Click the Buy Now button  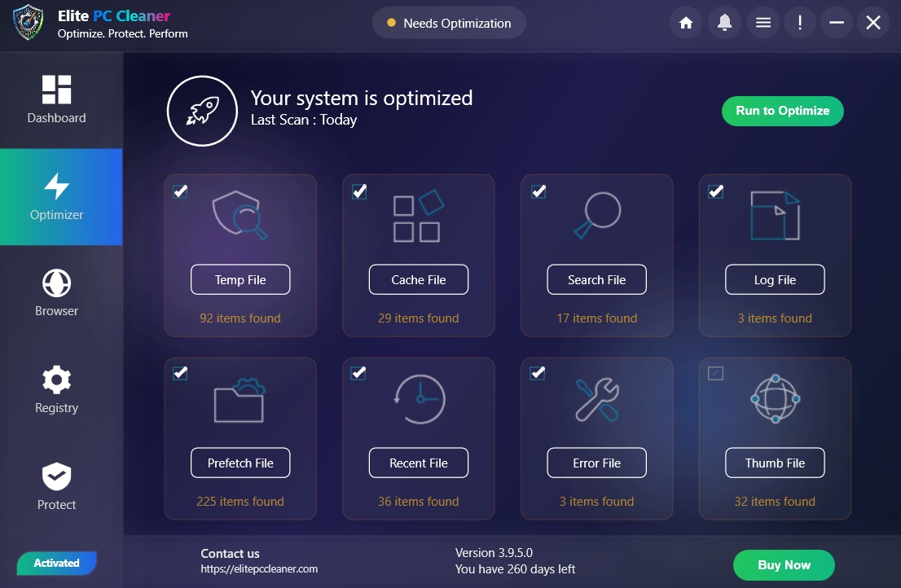pos(784,565)
